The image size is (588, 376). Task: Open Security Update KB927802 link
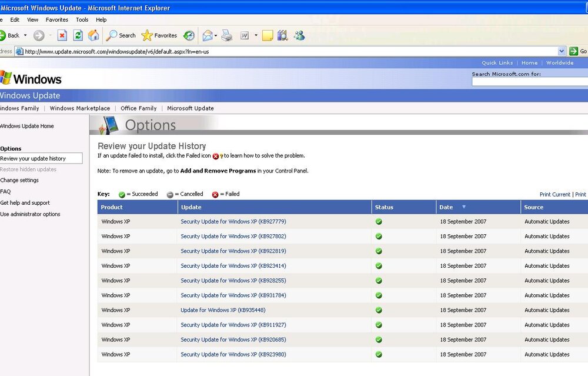tap(233, 237)
